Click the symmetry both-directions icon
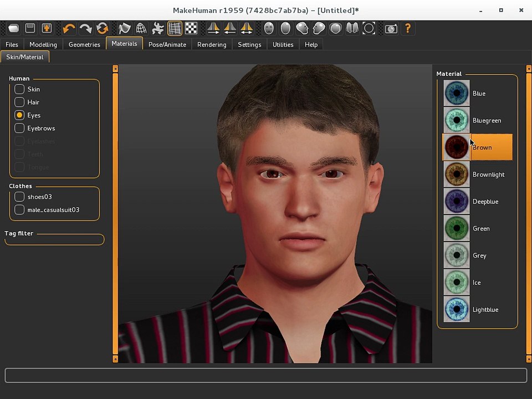 point(246,28)
